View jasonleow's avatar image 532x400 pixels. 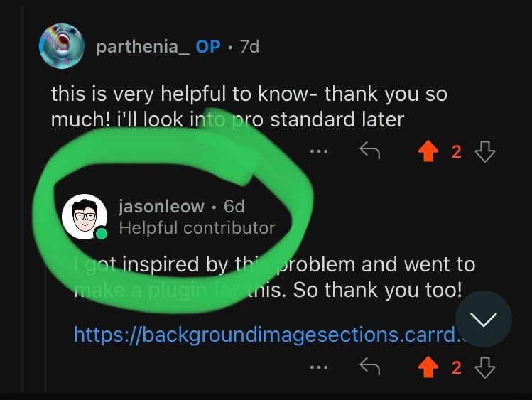coord(85,217)
